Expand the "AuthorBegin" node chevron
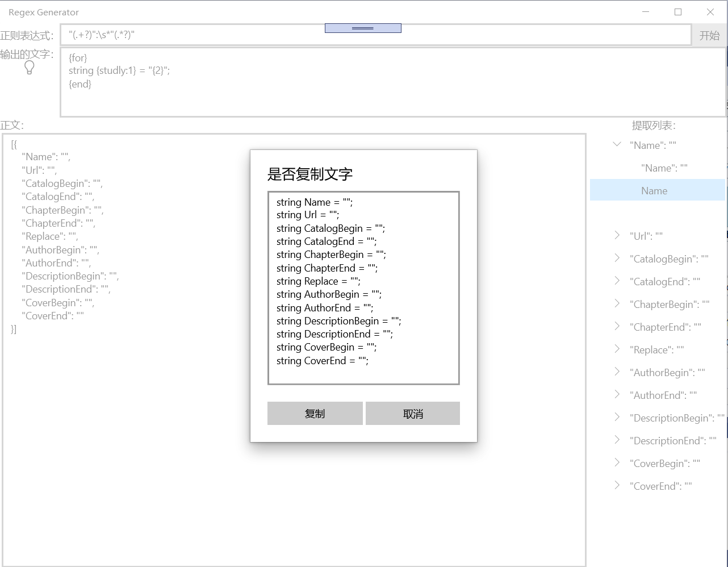 [x=617, y=372]
